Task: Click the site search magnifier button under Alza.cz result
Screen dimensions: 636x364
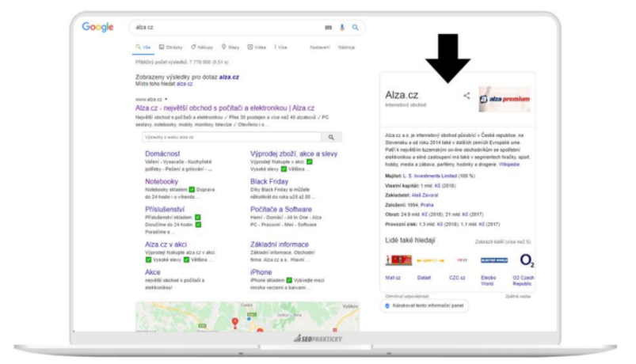Action: pyautogui.click(x=331, y=138)
